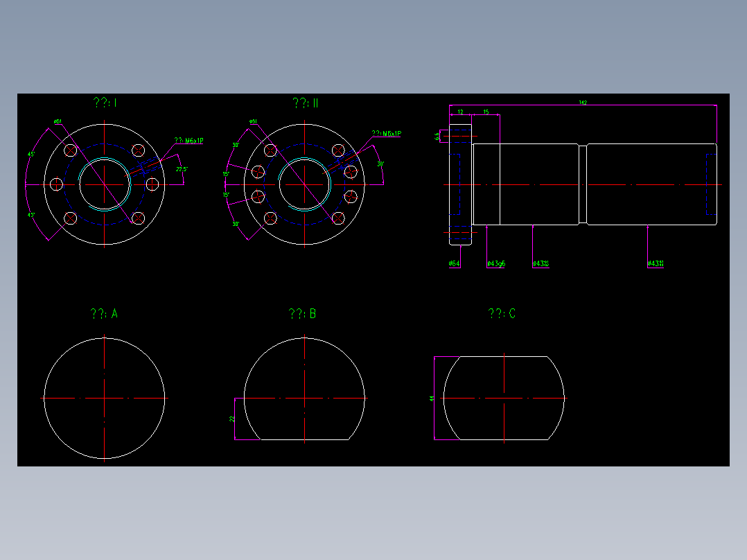The height and width of the screenshot is (560, 747).
Task: Click the "??: II" view title
Action: tap(306, 103)
